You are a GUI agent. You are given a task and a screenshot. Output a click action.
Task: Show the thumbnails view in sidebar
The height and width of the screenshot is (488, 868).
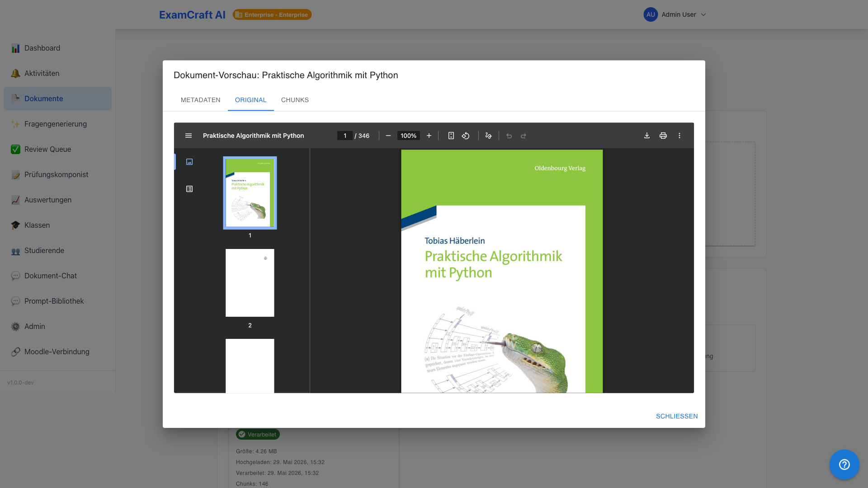point(189,162)
